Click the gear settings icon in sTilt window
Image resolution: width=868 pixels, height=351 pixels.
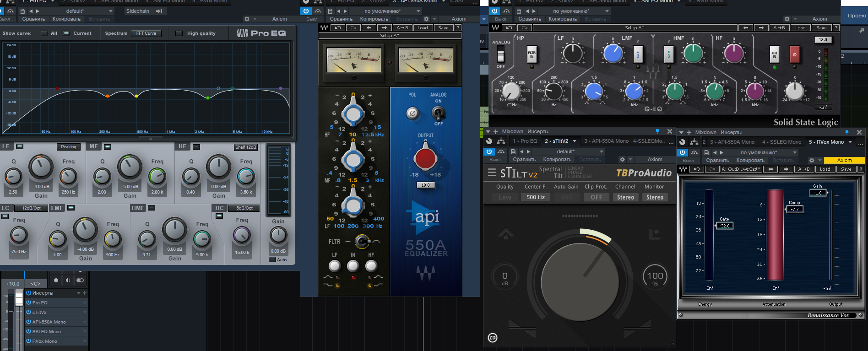[622, 159]
